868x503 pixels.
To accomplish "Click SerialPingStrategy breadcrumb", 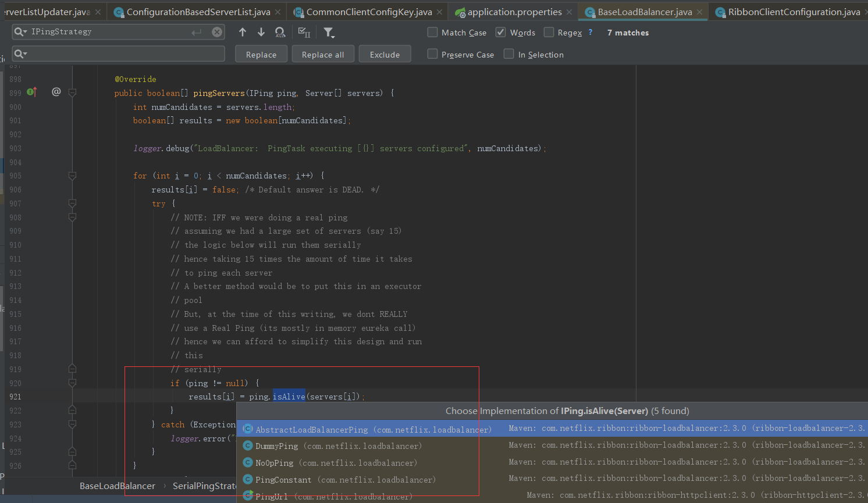I will (x=204, y=486).
